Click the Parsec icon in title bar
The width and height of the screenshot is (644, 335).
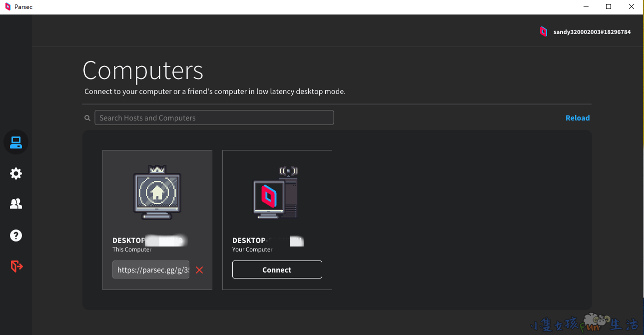(x=7, y=7)
